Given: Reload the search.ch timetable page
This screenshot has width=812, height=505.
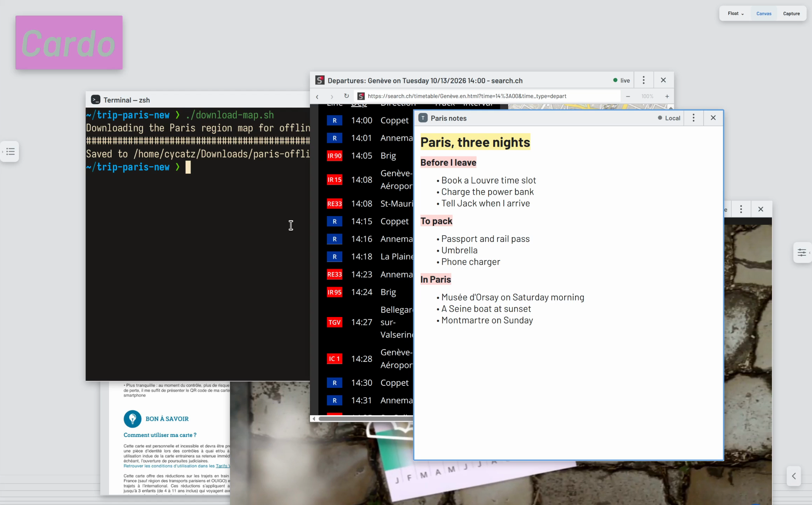Looking at the screenshot, I should [346, 96].
